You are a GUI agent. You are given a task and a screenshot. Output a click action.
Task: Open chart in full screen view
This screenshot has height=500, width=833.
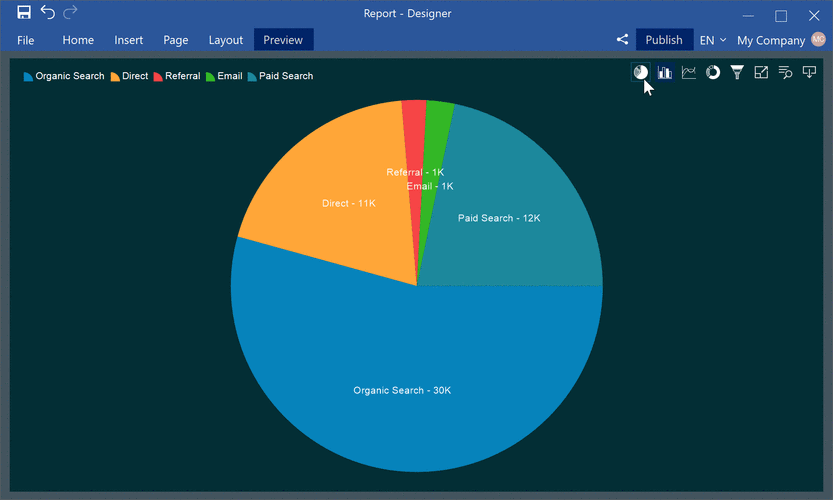pyautogui.click(x=761, y=72)
